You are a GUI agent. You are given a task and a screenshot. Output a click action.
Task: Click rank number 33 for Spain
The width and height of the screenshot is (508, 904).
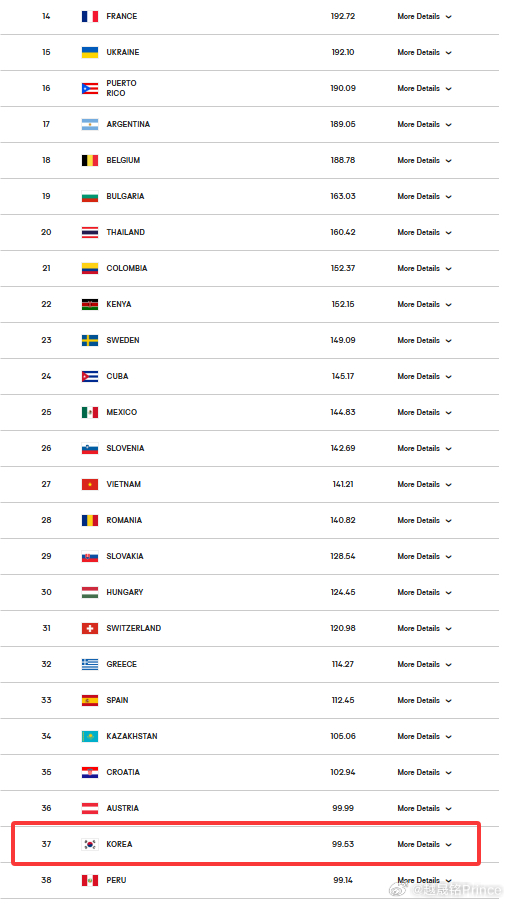(46, 700)
